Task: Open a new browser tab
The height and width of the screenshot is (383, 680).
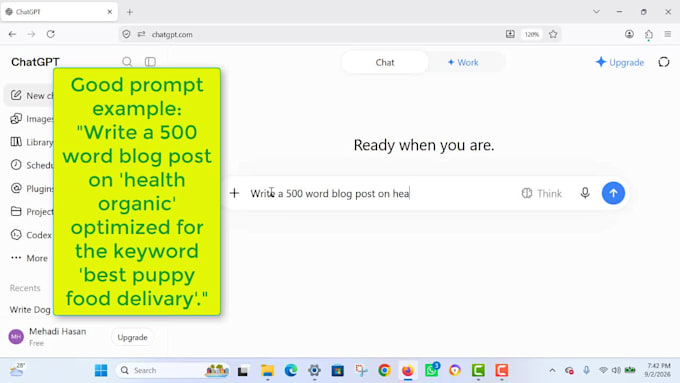Action: point(130,12)
